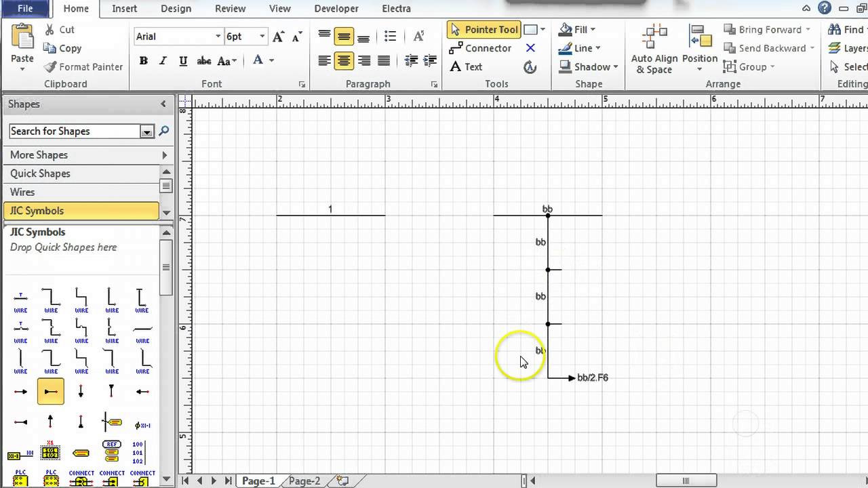Image resolution: width=868 pixels, height=488 pixels.
Task: Switch to Page-2 sheet tab
Action: 304,481
